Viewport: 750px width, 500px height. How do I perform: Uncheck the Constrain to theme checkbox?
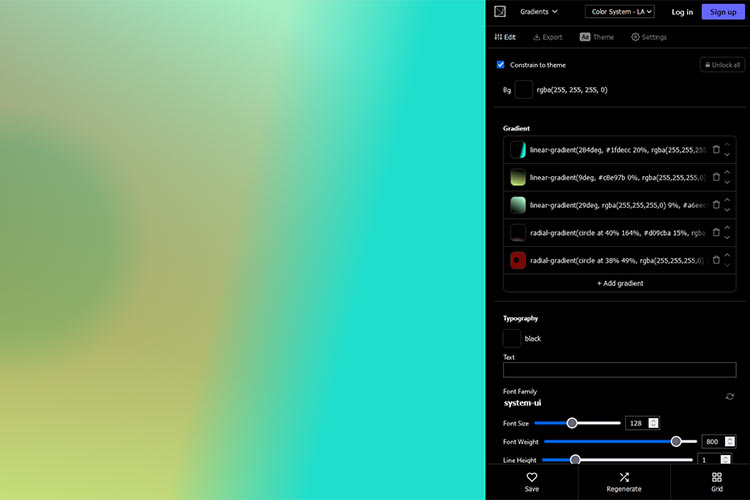501,65
